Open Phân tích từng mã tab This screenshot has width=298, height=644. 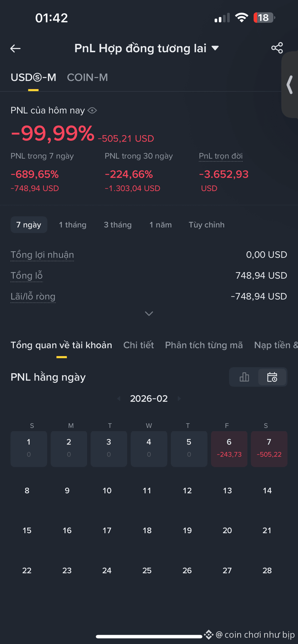(x=204, y=345)
